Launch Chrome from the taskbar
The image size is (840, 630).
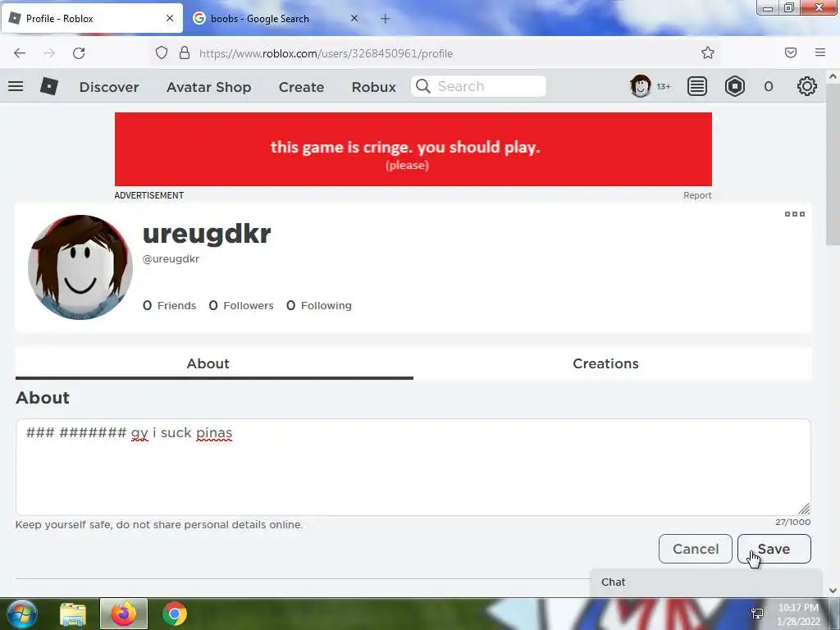[x=175, y=614]
